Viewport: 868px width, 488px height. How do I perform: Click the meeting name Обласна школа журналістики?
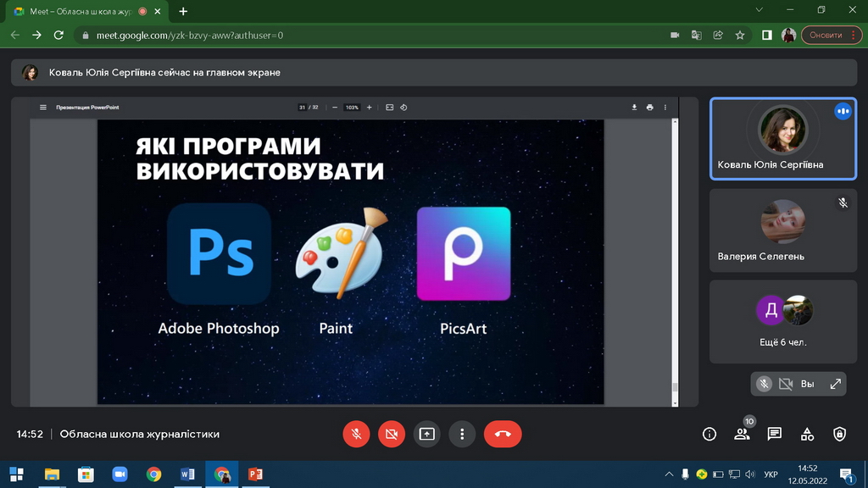[x=140, y=435]
